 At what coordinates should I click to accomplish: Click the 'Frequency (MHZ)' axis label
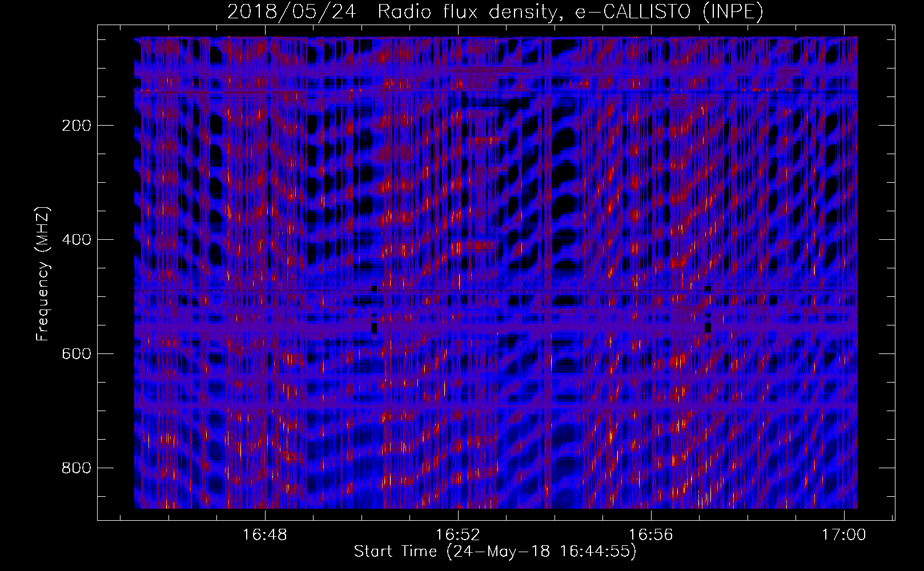43,274
